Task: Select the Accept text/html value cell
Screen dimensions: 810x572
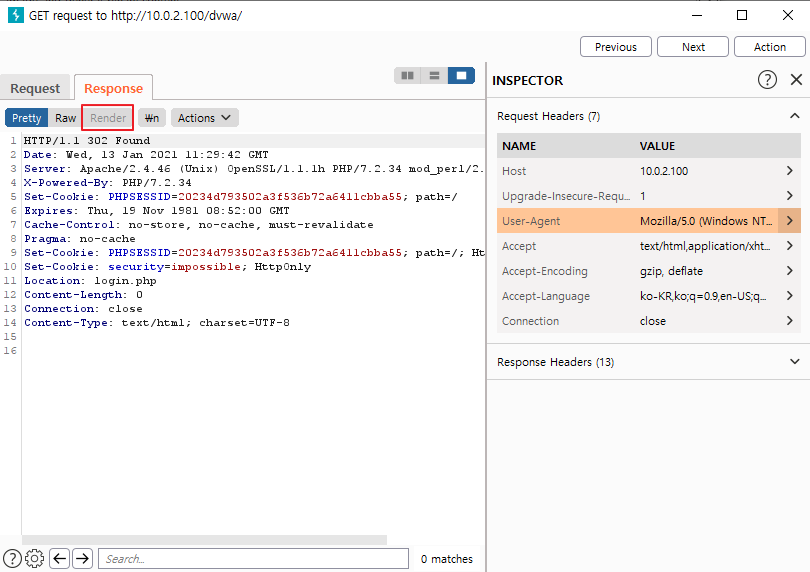Action: pyautogui.click(x=705, y=246)
